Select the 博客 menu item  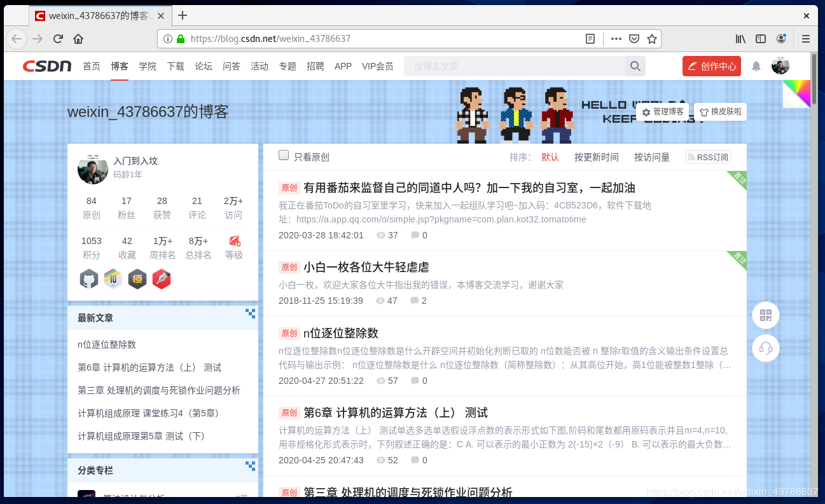tap(119, 65)
